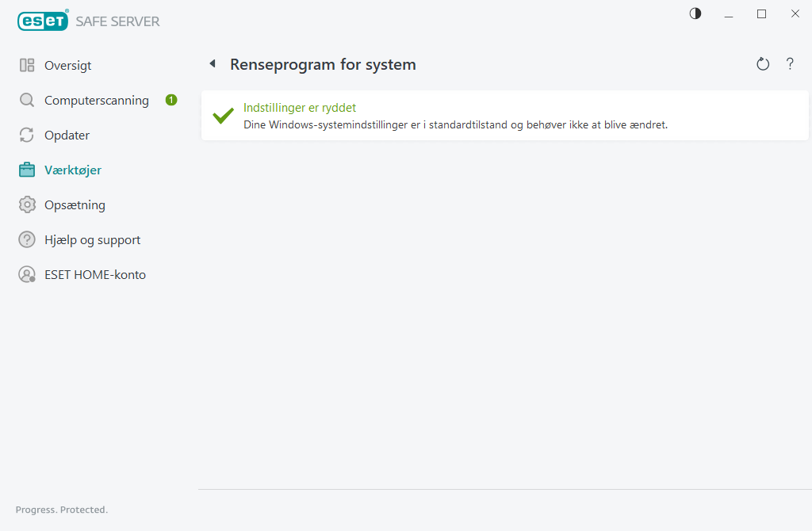This screenshot has height=531, width=812.
Task: Select the Værktøjer toolbox icon
Action: pyautogui.click(x=26, y=170)
